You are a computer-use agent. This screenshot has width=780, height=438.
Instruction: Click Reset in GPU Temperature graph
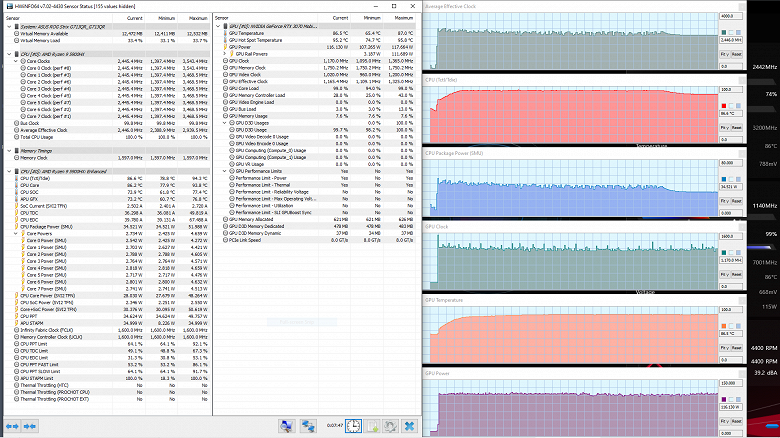coord(737,348)
